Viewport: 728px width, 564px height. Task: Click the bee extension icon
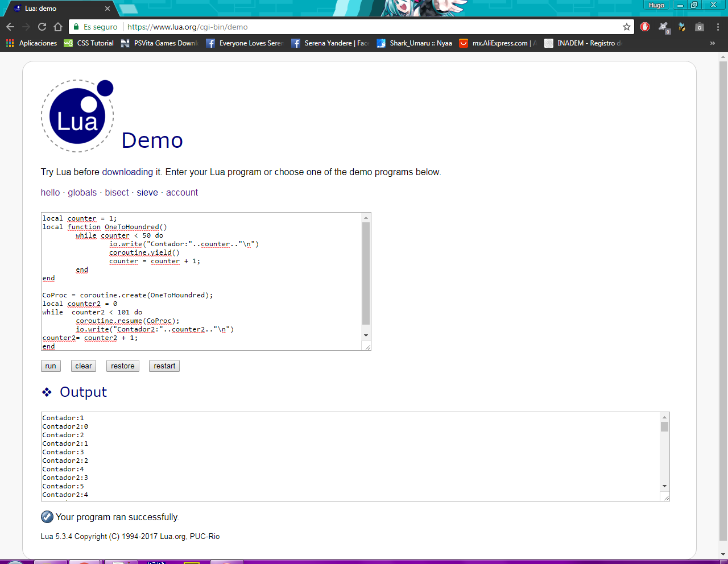coord(681,26)
